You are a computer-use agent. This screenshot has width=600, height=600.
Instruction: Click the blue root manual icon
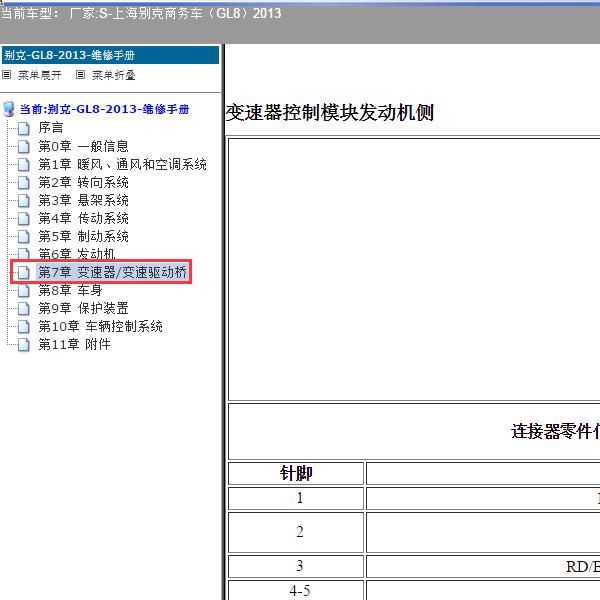[x=9, y=109]
